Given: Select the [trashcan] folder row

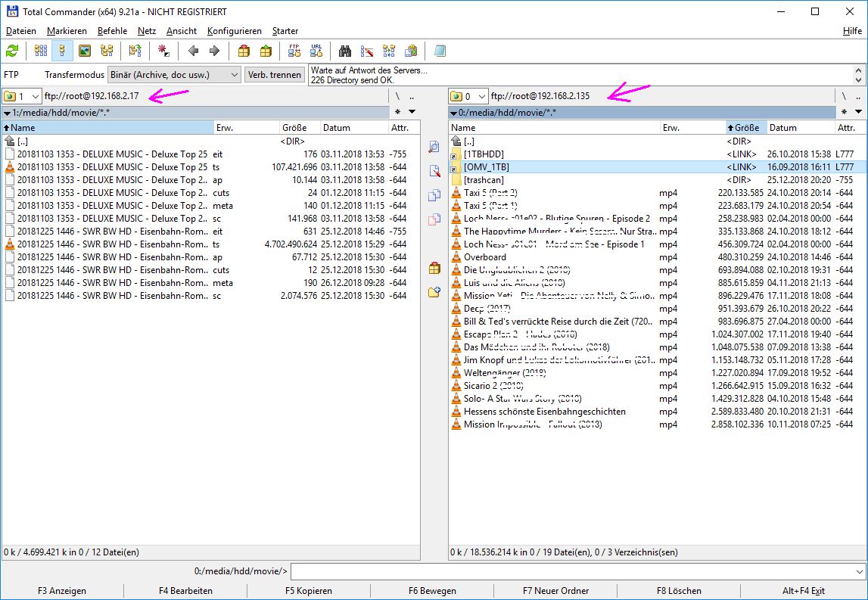Looking at the screenshot, I should 657,180.
